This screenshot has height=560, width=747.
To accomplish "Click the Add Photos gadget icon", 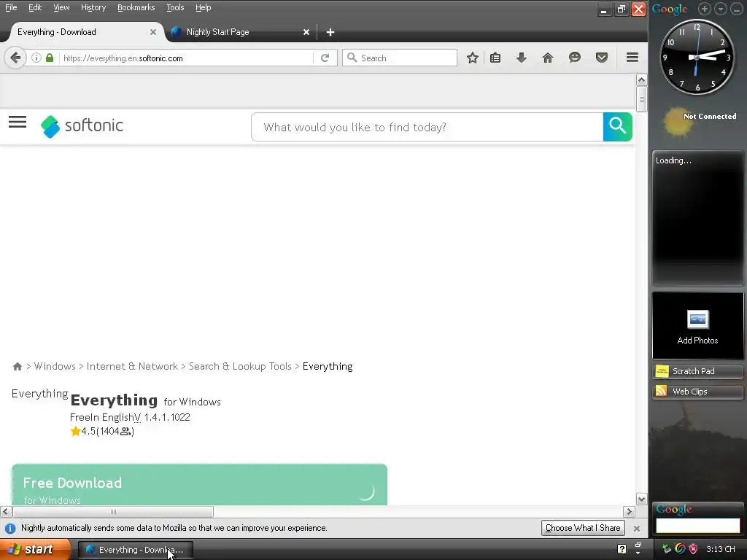I will coord(697,319).
